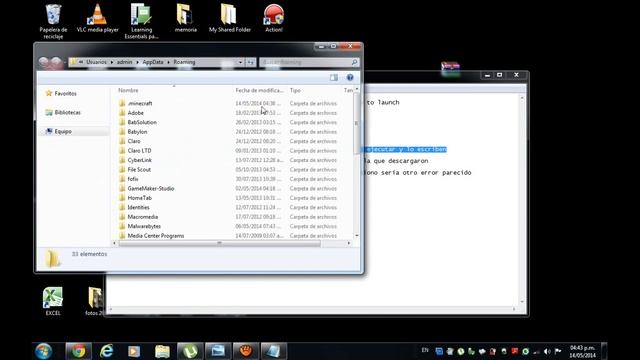Click the Action Center flag tray icon
The image size is (640, 360).
point(558,351)
